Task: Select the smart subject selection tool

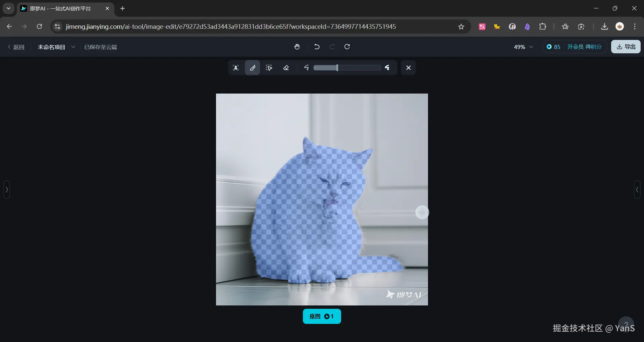Action: pyautogui.click(x=236, y=68)
